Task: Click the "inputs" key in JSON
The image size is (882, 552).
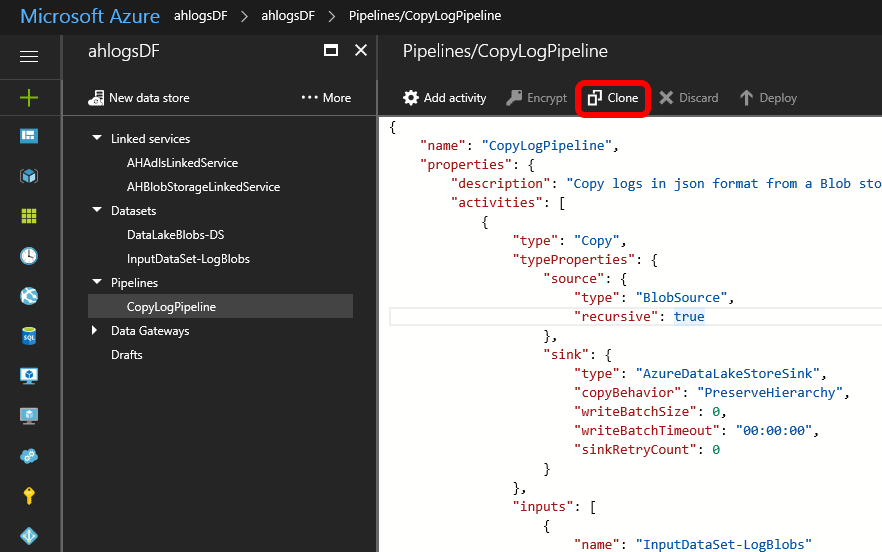Action: [543, 507]
